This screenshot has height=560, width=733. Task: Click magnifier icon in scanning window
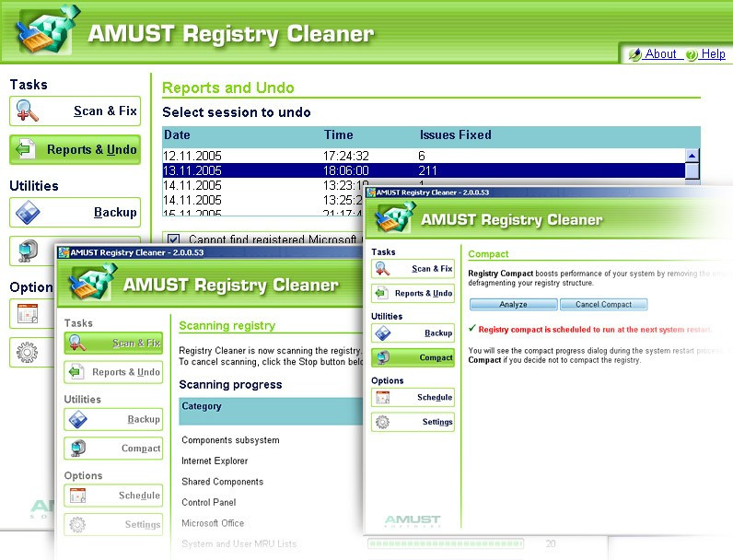77,344
